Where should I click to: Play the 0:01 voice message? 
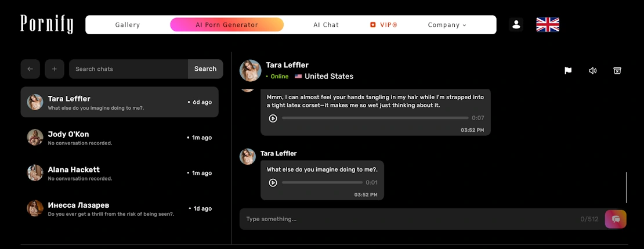tap(273, 183)
